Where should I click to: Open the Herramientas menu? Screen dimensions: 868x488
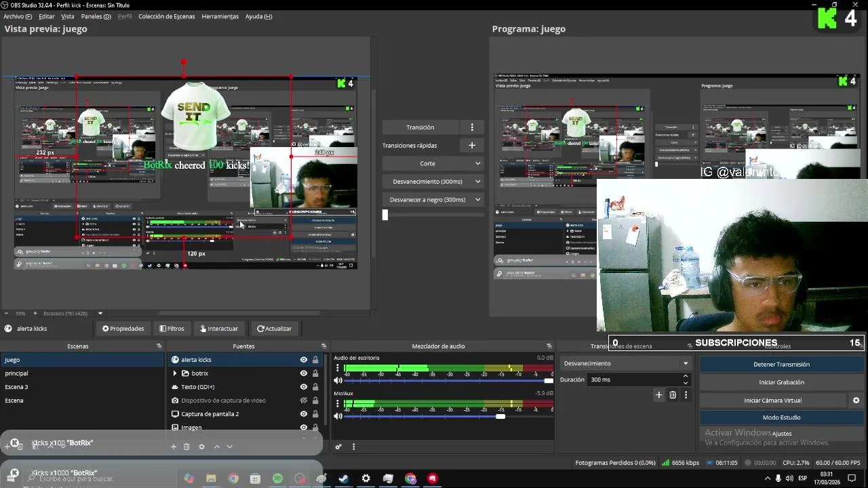point(220,16)
